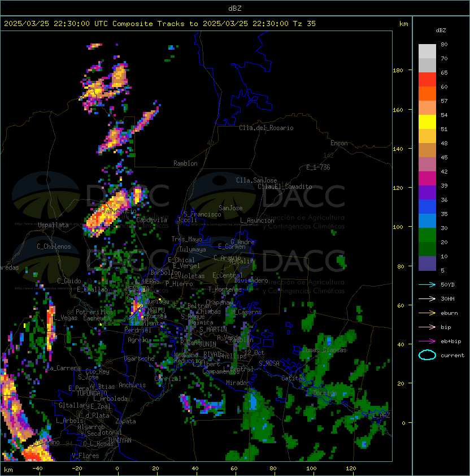Click the km label at bottom-left axis
The height and width of the screenshot is (476, 470).
point(8,470)
